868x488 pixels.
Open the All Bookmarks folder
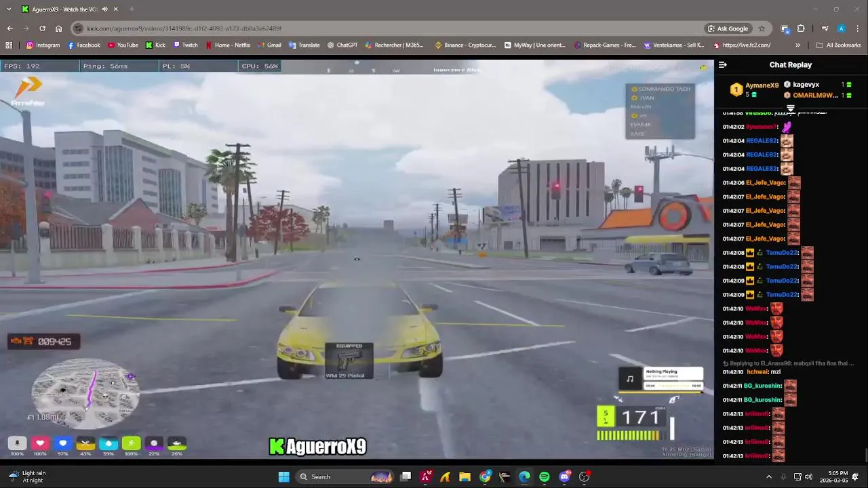coord(838,45)
